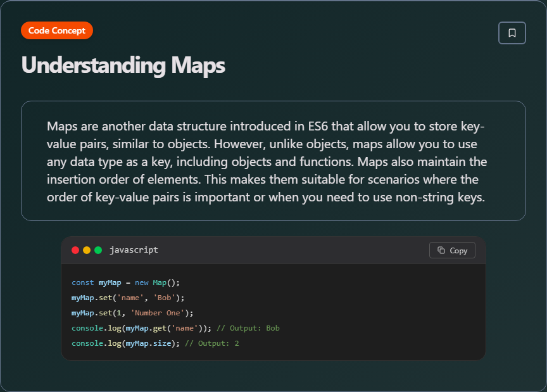
Task: Click the orange Code Concept pill swatch
Action: tap(57, 30)
